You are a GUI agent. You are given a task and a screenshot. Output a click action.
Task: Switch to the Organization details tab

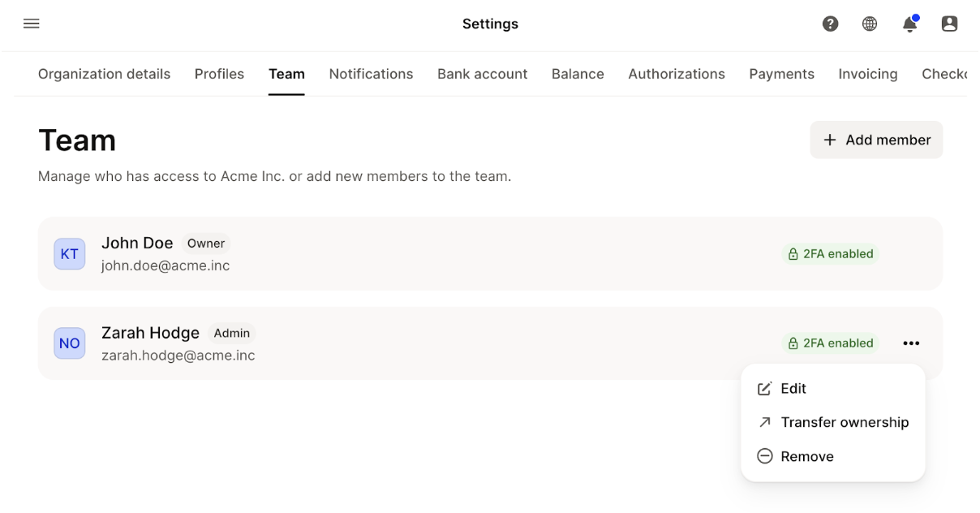coord(104,74)
